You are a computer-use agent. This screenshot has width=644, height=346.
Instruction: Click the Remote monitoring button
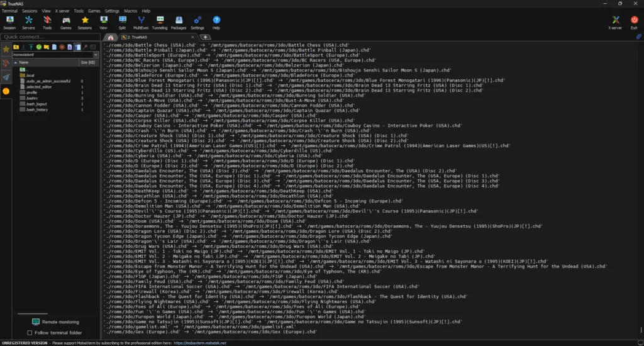click(x=56, y=322)
